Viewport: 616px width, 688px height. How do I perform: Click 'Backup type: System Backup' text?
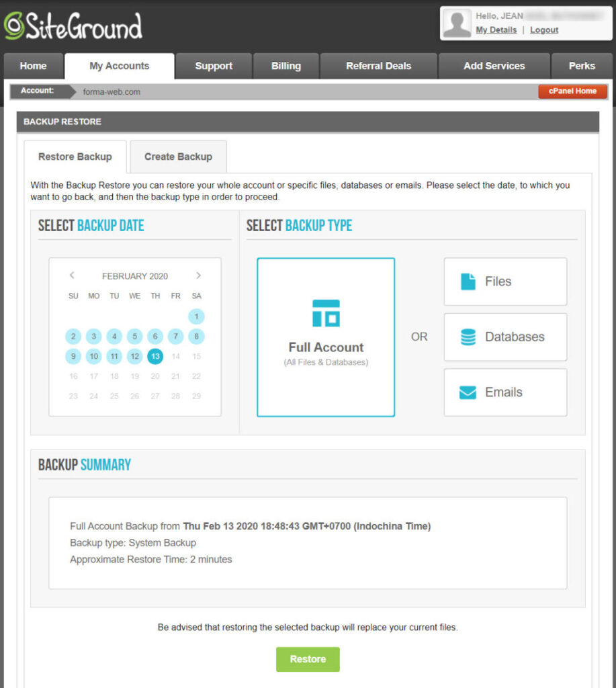pos(133,543)
